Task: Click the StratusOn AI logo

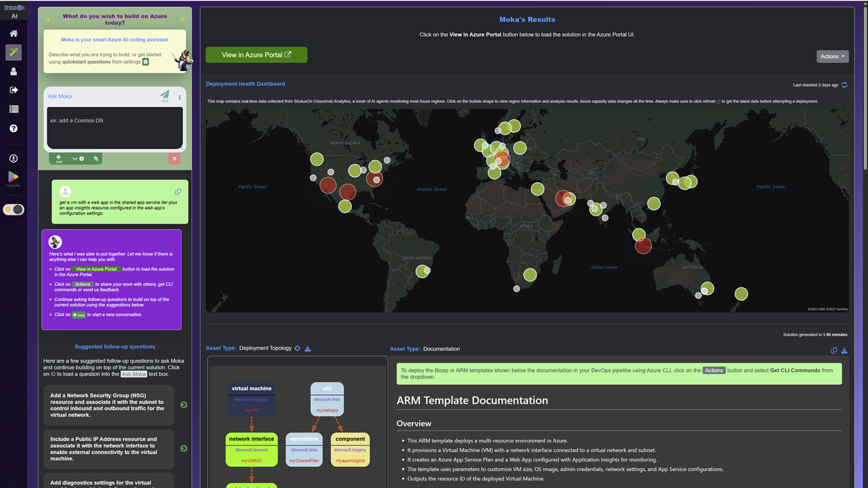Action: 14,12
